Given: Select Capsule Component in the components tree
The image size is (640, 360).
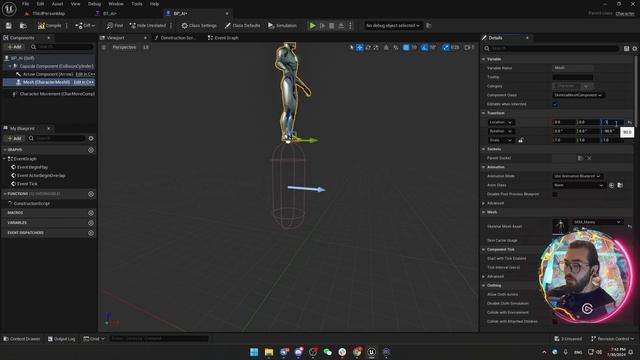Looking at the screenshot, I should pos(56,66).
